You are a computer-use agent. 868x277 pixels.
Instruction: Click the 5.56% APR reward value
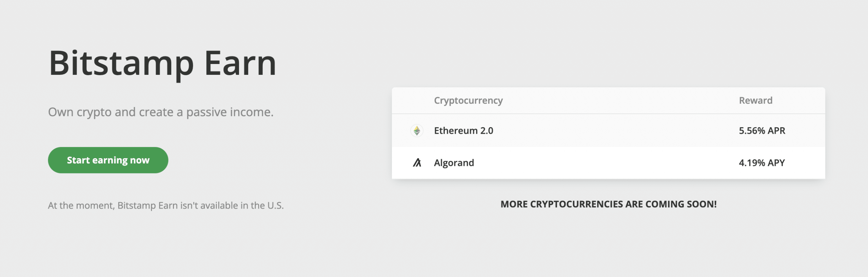762,131
